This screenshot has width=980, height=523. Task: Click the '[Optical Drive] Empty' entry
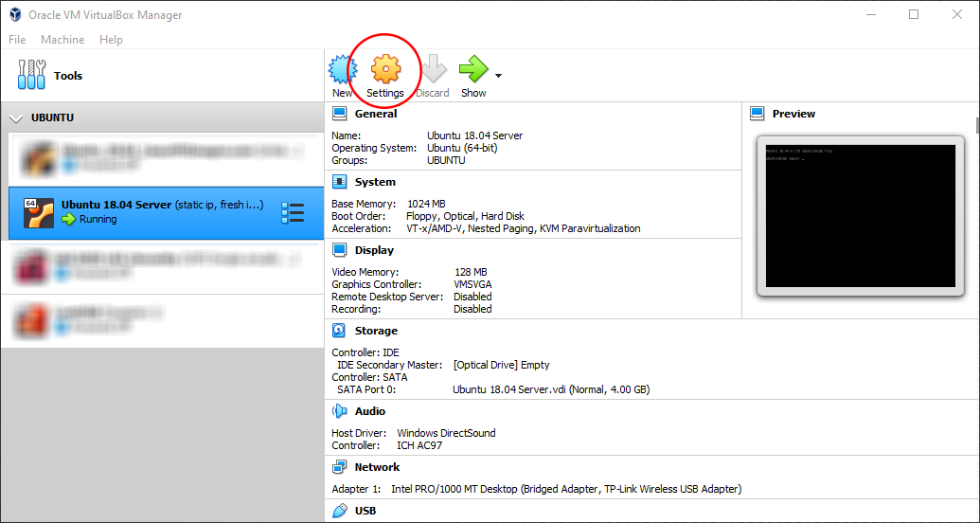coord(501,365)
